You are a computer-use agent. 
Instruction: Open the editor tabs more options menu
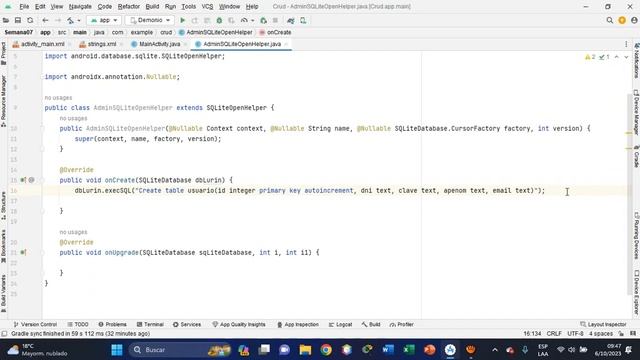coord(626,44)
